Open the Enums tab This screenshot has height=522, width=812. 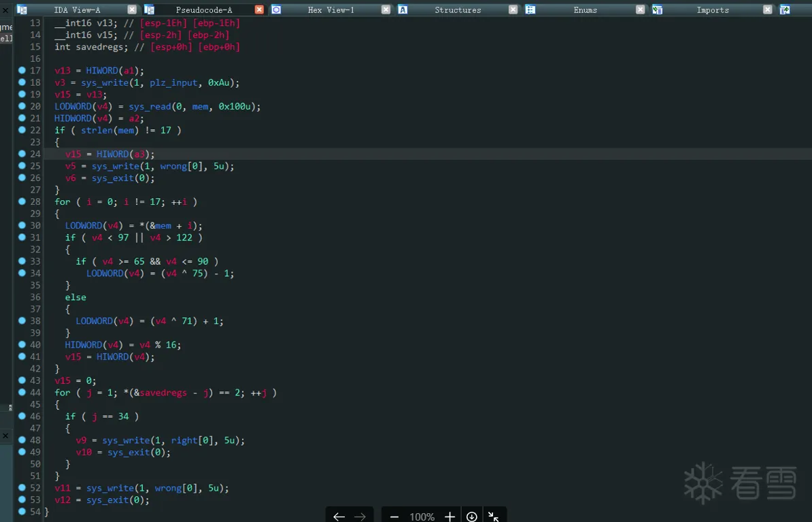(x=585, y=10)
